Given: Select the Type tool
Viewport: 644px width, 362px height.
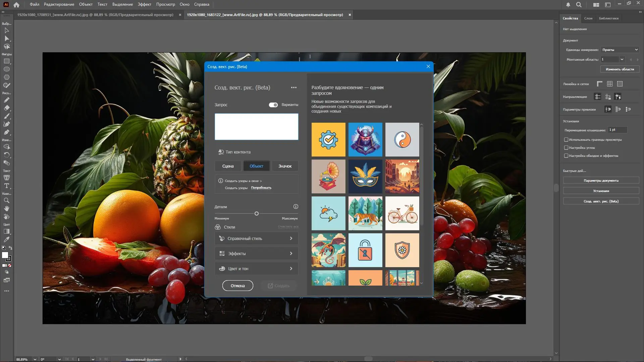Looking at the screenshot, I should click(x=6, y=186).
